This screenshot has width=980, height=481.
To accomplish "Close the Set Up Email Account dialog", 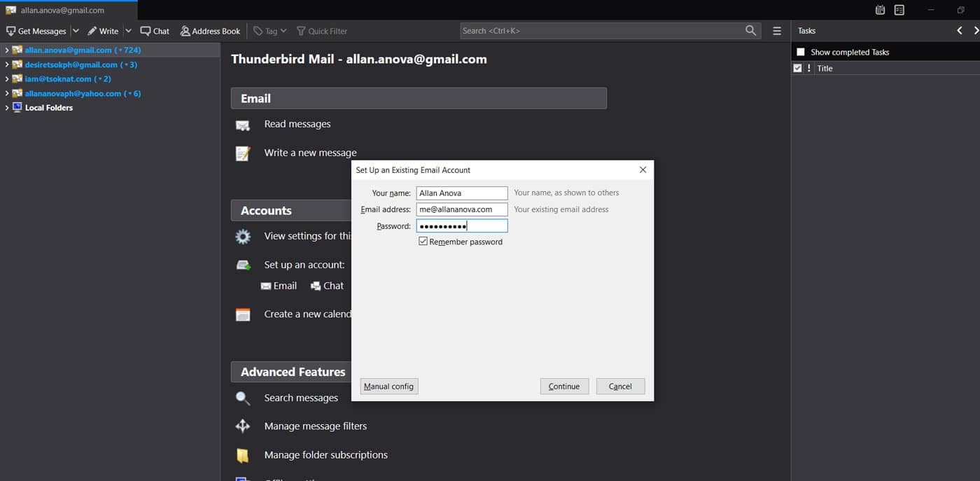I will (643, 169).
